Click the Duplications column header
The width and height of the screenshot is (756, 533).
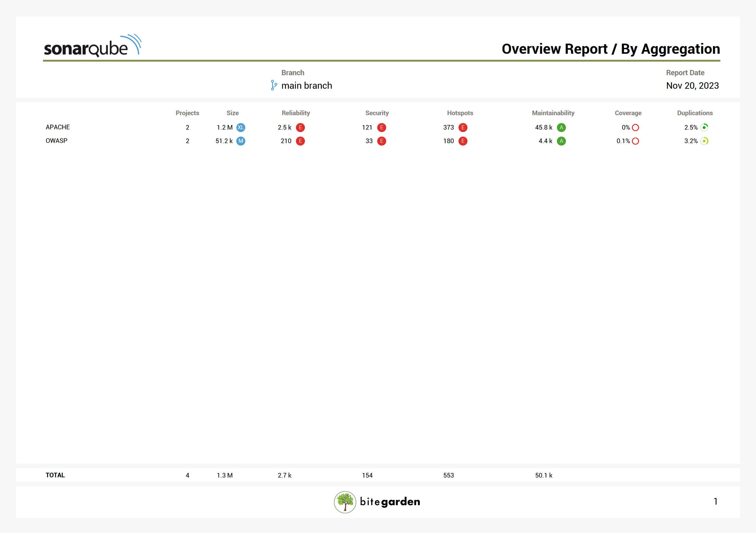click(x=695, y=113)
